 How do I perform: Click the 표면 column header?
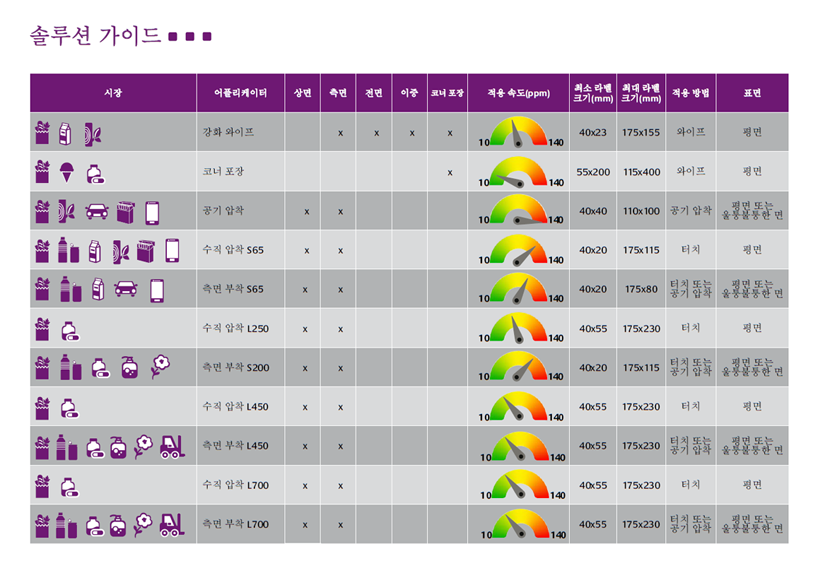(752, 93)
